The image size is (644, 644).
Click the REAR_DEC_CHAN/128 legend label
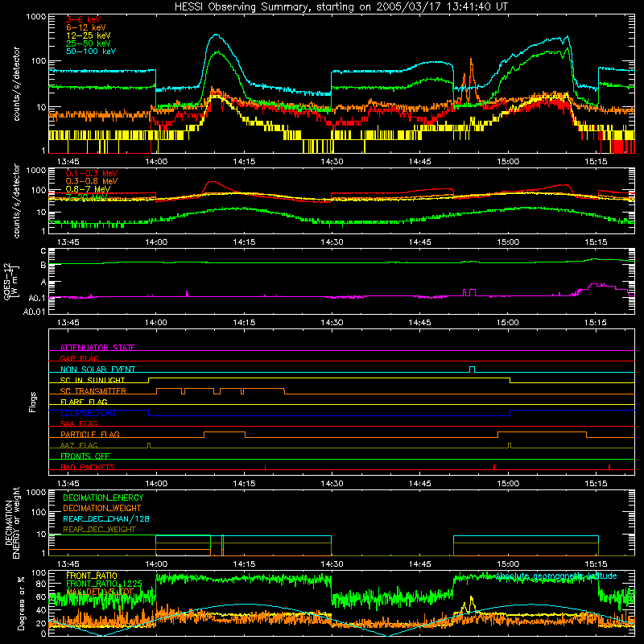point(106,518)
